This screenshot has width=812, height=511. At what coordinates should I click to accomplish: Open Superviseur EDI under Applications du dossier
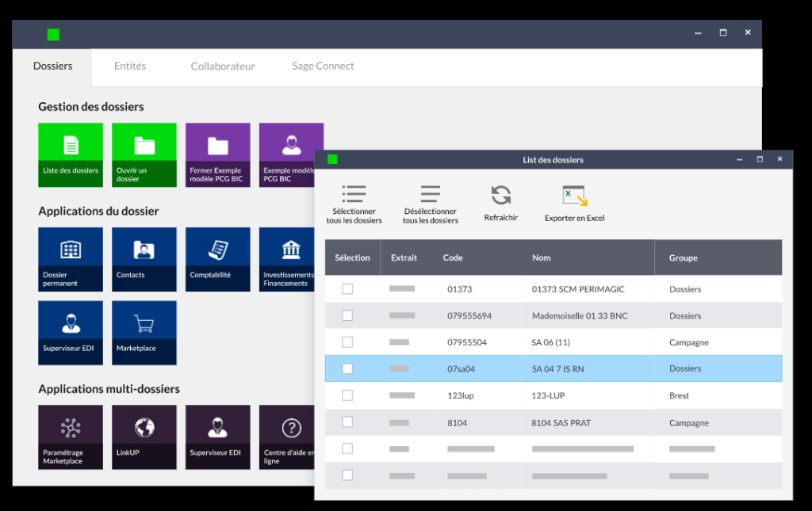pyautogui.click(x=71, y=333)
